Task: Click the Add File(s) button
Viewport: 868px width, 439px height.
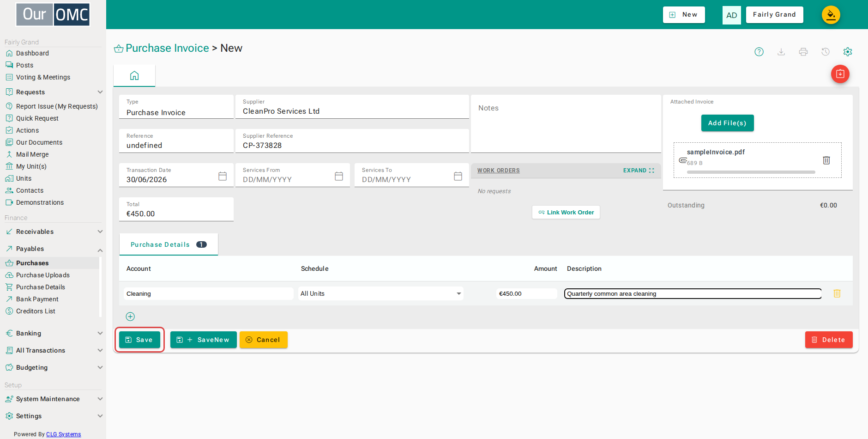Action: (727, 123)
